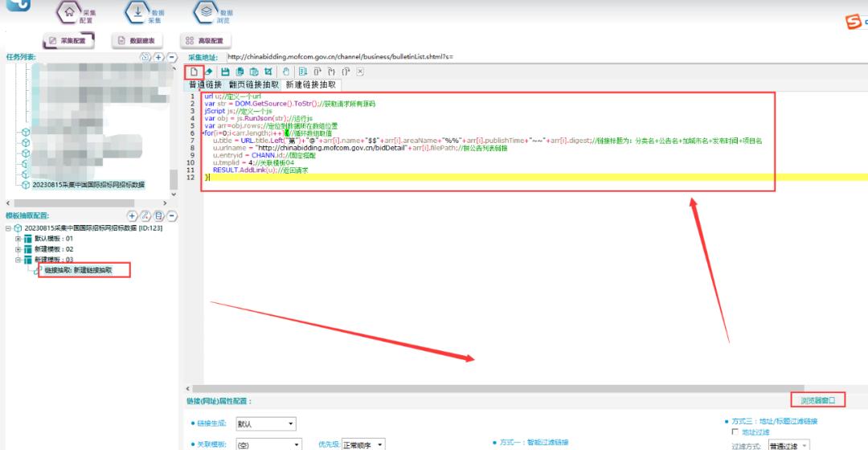This screenshot has width=868, height=450.
Task: Click the eraser icon in script toolbar
Action: pos(209,72)
